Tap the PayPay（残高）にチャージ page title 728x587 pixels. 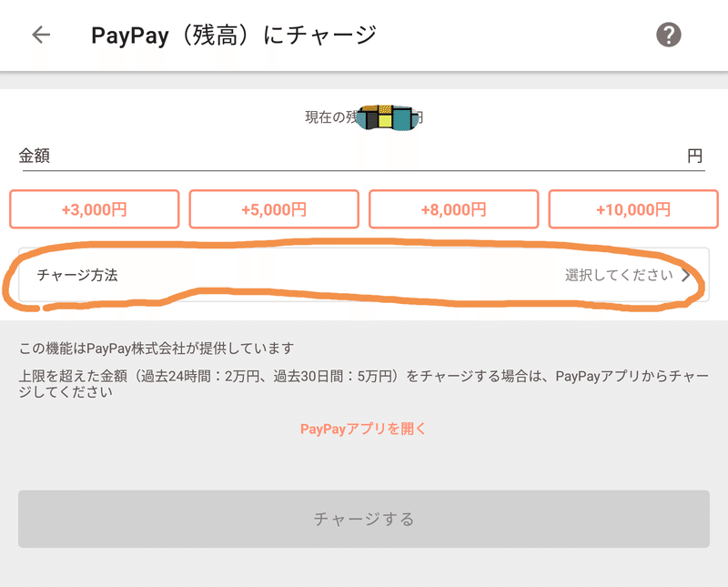click(240, 34)
